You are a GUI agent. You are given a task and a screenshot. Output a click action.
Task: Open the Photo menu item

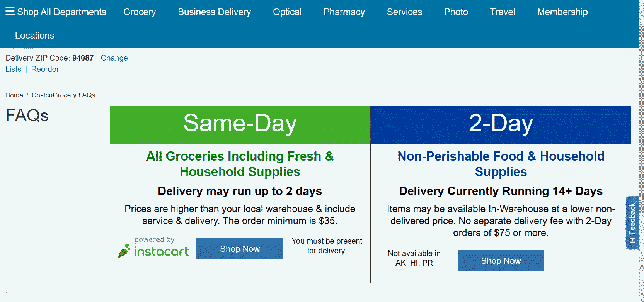pos(456,12)
